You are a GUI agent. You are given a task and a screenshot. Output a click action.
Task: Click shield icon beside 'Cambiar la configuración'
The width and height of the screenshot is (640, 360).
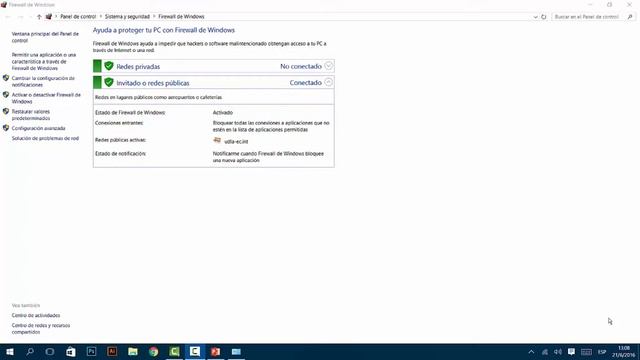point(6,78)
